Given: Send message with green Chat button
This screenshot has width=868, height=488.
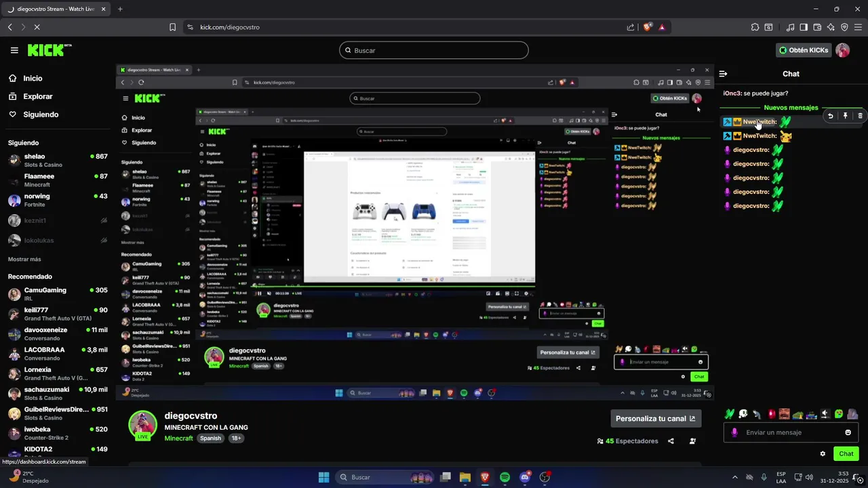Looking at the screenshot, I should point(846,453).
